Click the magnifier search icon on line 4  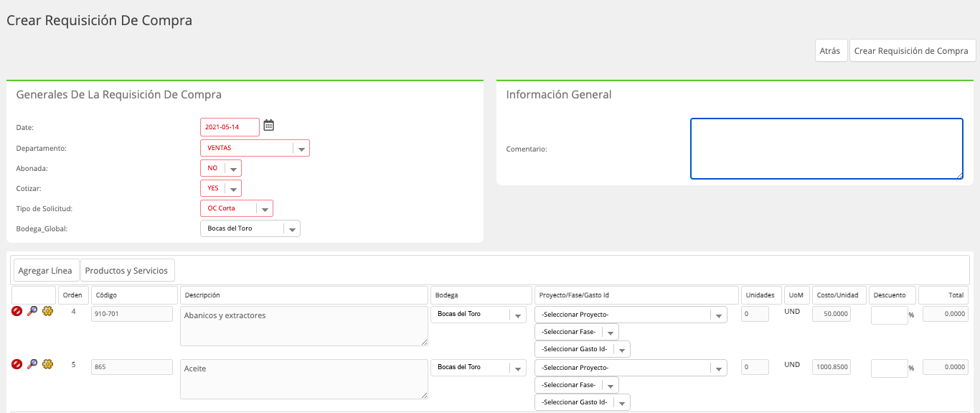click(x=32, y=311)
